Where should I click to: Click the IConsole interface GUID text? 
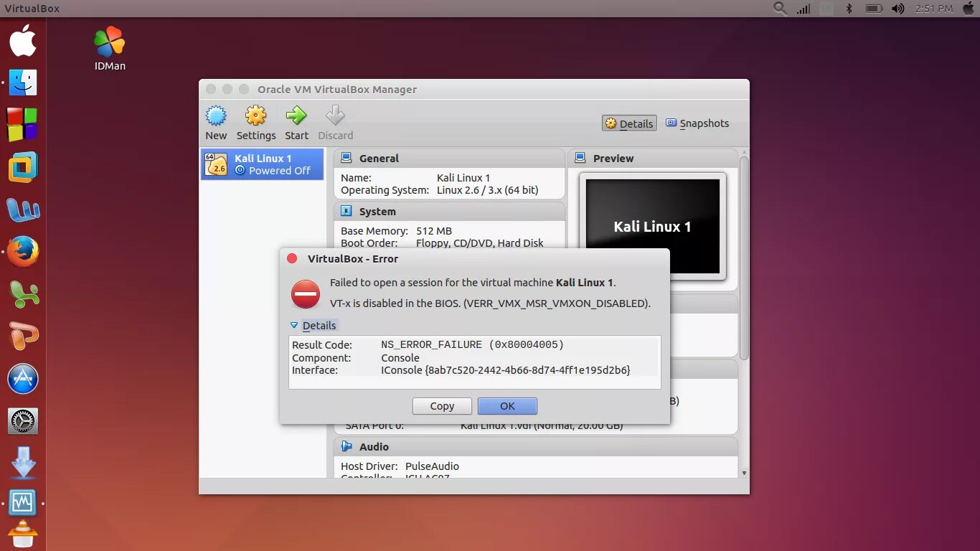tap(506, 370)
